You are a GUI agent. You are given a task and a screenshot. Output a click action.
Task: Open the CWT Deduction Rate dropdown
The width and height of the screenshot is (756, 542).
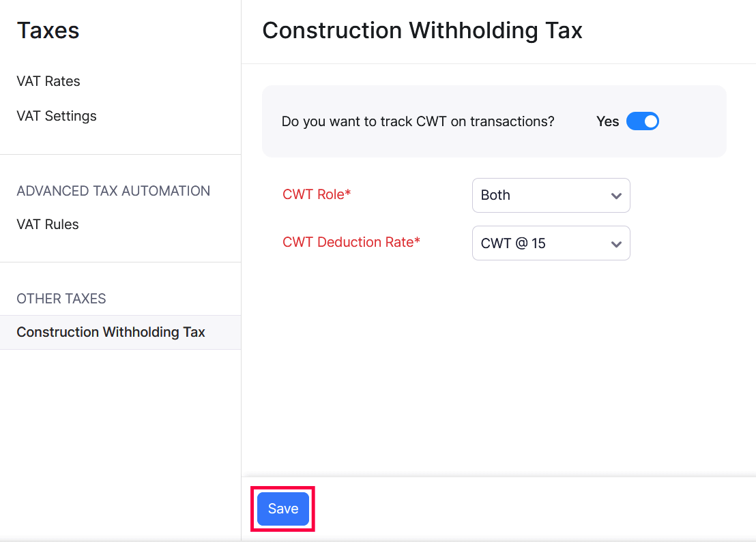click(551, 243)
